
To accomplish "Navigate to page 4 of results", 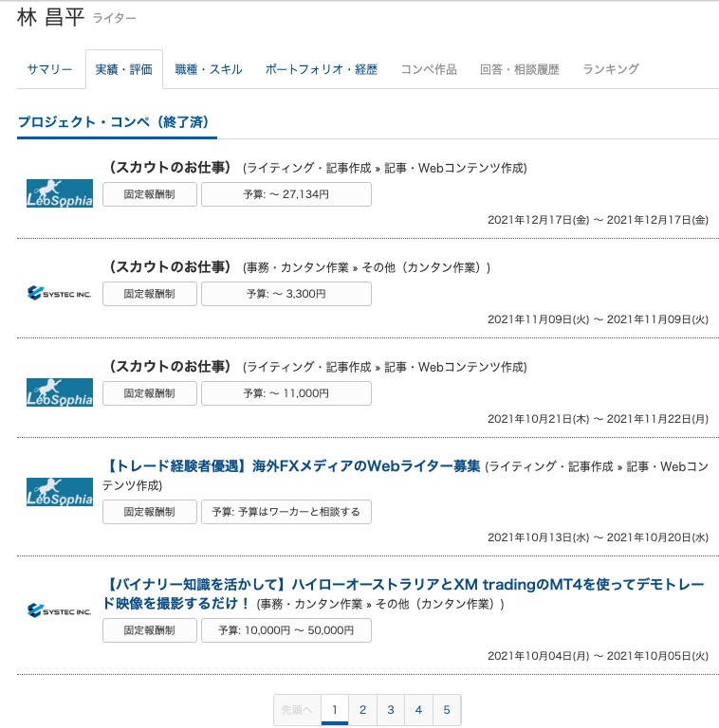I will pos(418,709).
